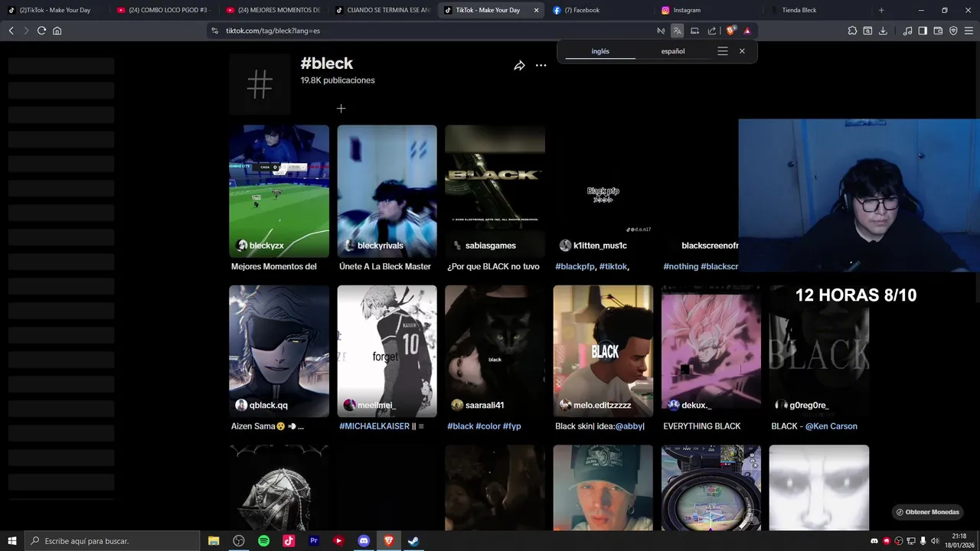Open Steam from taskbar
The width and height of the screenshot is (980, 551).
pyautogui.click(x=413, y=541)
